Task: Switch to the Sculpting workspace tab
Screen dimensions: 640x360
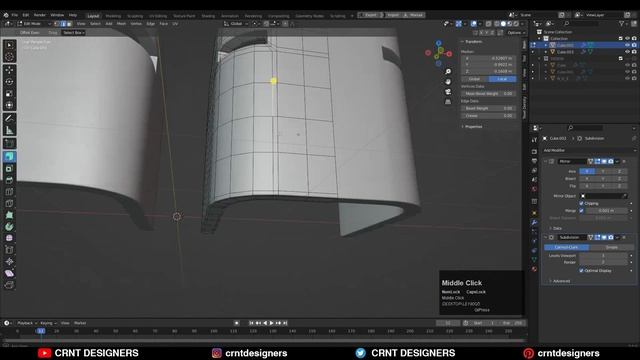Action: [135, 16]
